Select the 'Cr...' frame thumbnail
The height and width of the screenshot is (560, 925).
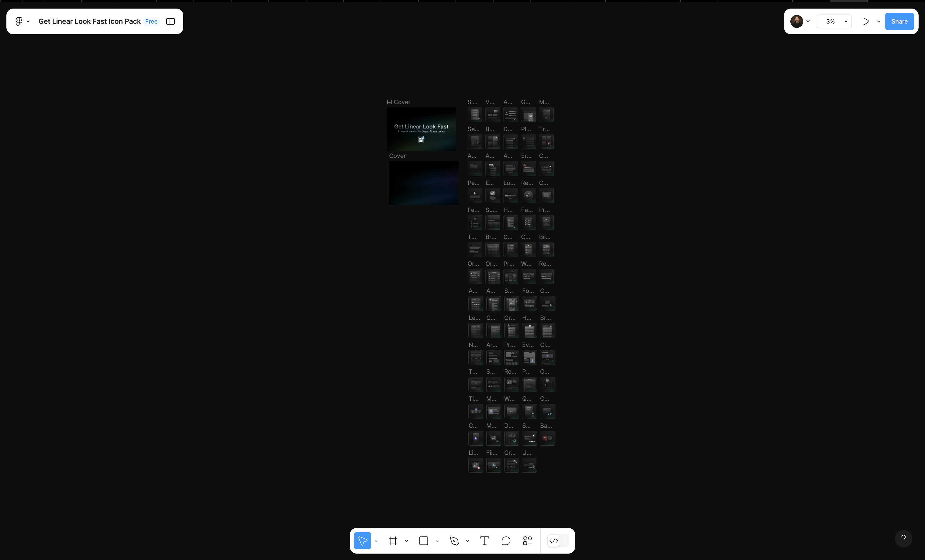511,465
